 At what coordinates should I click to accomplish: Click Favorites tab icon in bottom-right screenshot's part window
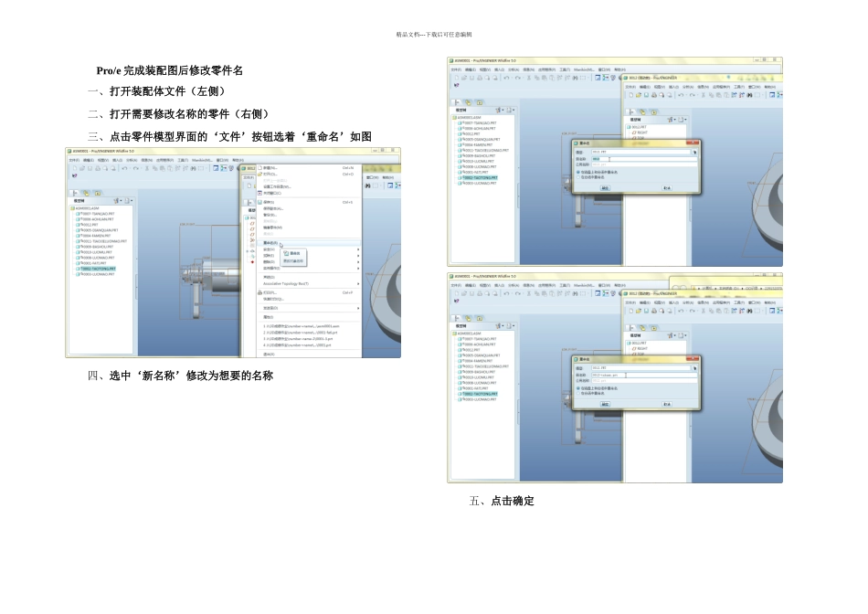pos(654,328)
